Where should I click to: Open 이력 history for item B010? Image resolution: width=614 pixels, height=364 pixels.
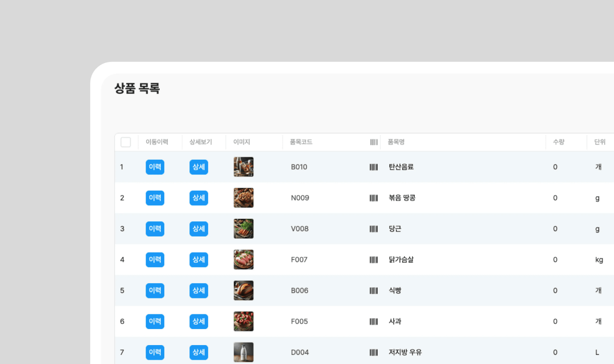click(x=155, y=167)
